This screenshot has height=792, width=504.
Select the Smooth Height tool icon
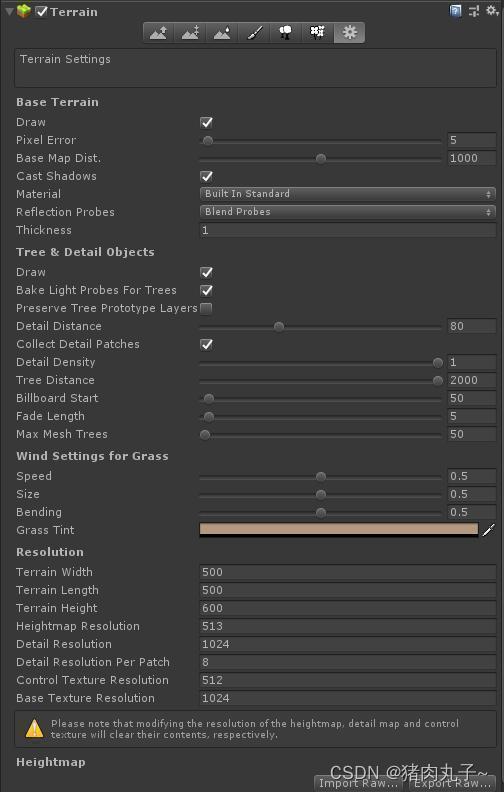pos(222,33)
